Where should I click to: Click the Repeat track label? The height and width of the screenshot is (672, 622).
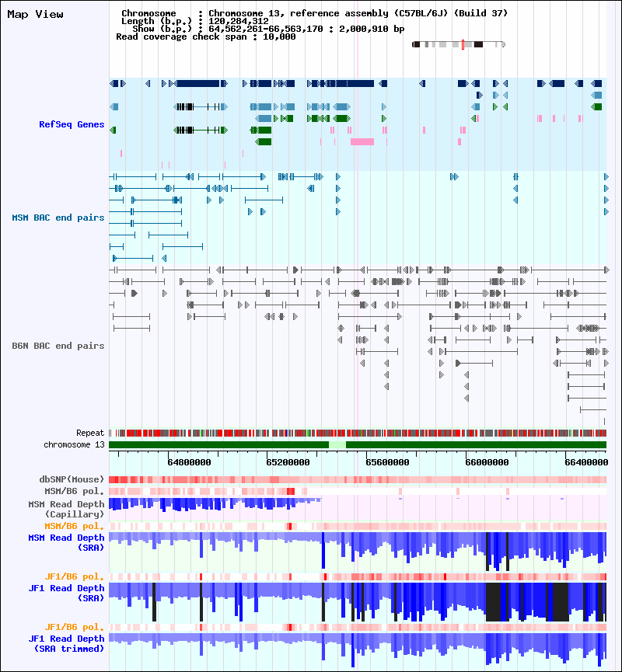tap(90, 433)
